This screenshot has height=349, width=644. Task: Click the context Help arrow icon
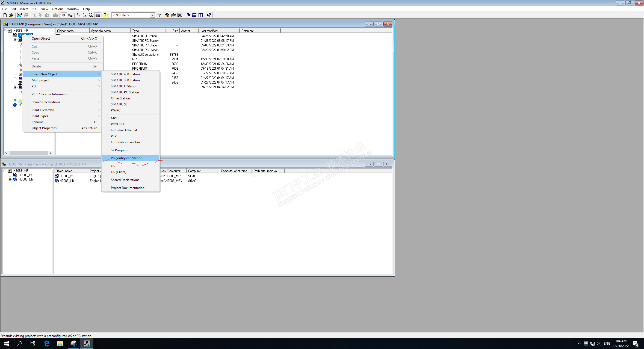209,15
